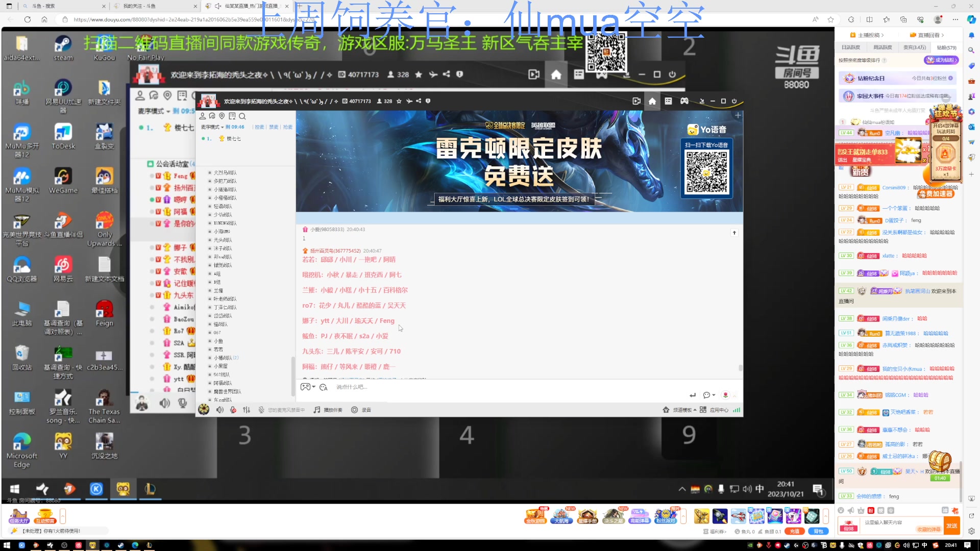The width and height of the screenshot is (980, 551).
Task: Open 任务大厅 icon below the stream
Action: 19,516
